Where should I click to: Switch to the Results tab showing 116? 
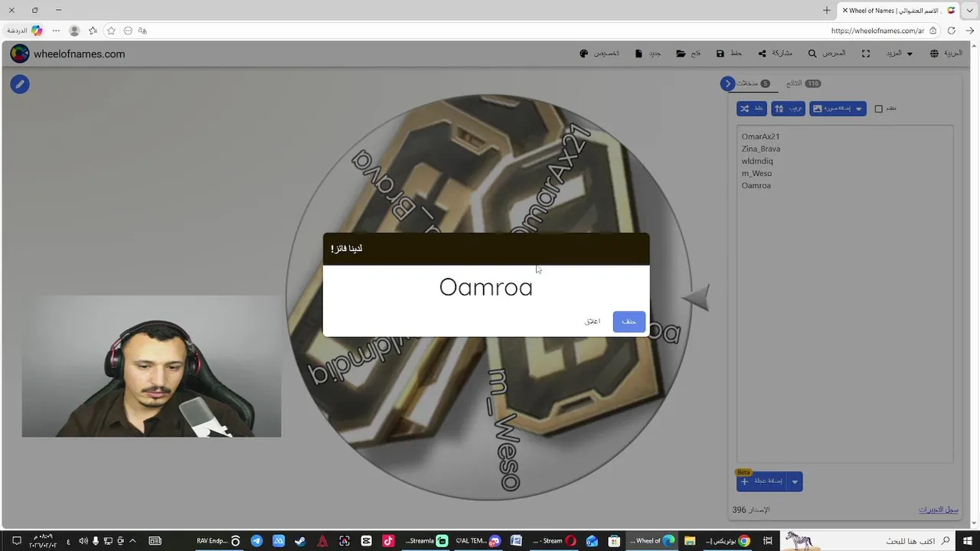803,83
